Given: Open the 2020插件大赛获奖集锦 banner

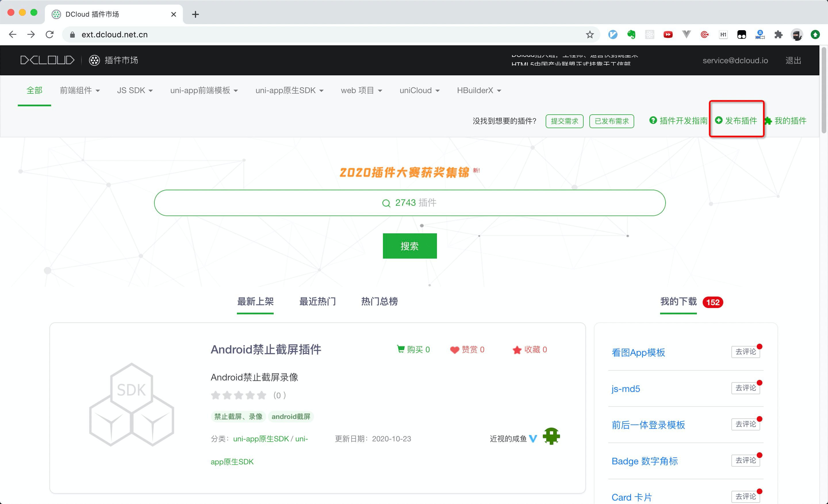Looking at the screenshot, I should (404, 172).
